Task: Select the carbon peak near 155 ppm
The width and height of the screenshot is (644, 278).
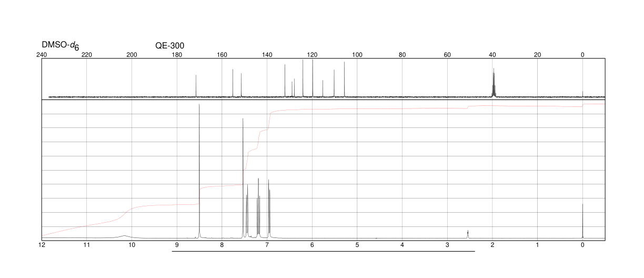Action: 233,83
